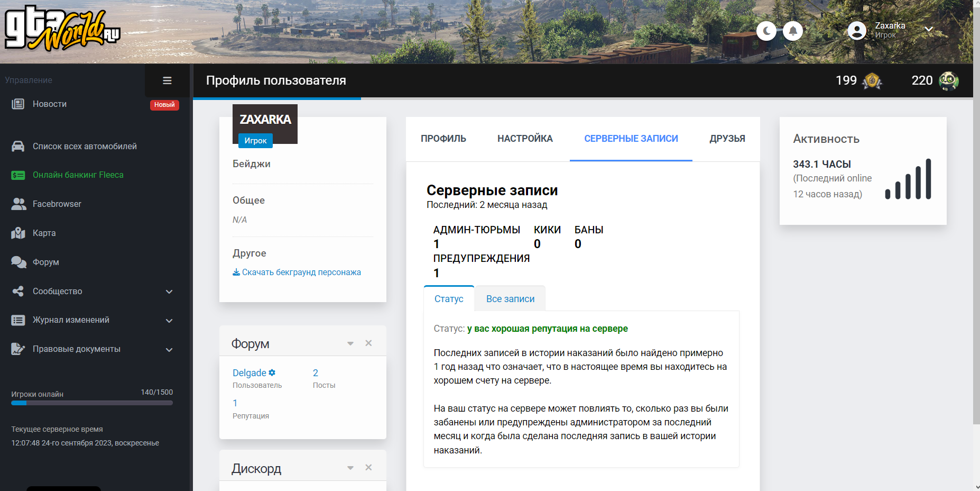This screenshot has height=491, width=980.
Task: Click the КИКИ count
Action: click(537, 244)
